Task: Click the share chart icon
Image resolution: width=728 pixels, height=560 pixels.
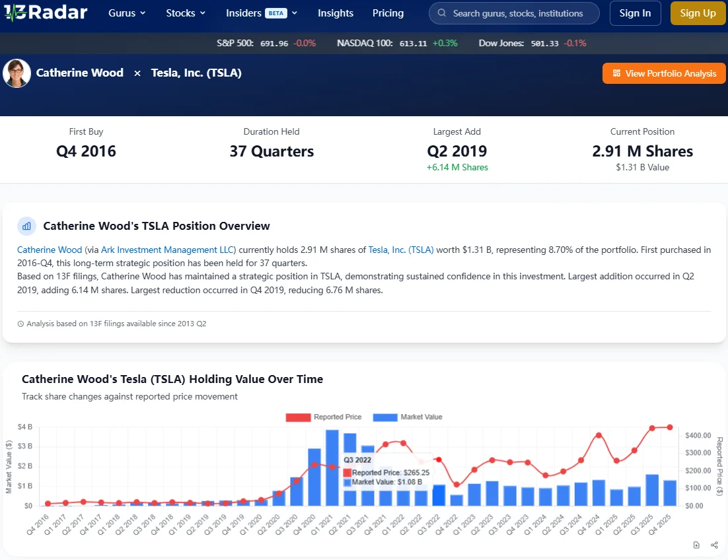Action: [714, 545]
